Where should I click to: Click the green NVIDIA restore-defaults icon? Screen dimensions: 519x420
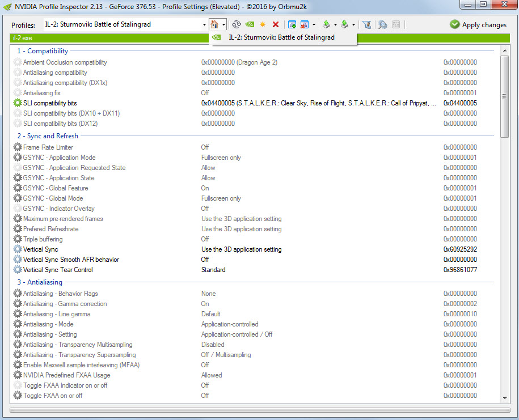[250, 24]
